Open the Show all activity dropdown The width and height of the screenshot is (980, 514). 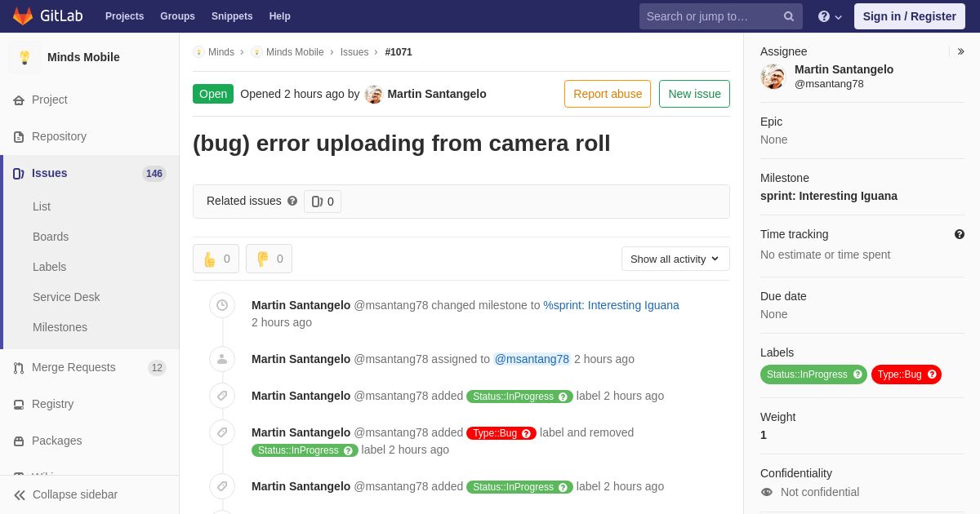point(675,259)
